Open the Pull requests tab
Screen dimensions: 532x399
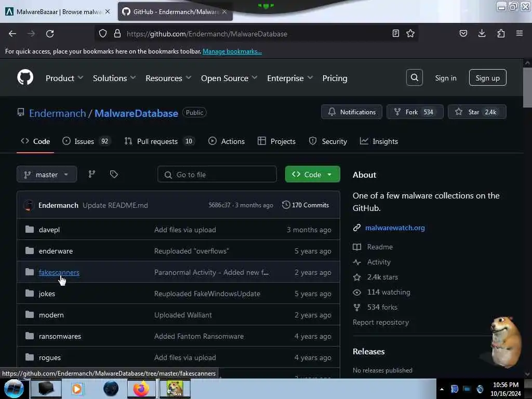pyautogui.click(x=159, y=141)
